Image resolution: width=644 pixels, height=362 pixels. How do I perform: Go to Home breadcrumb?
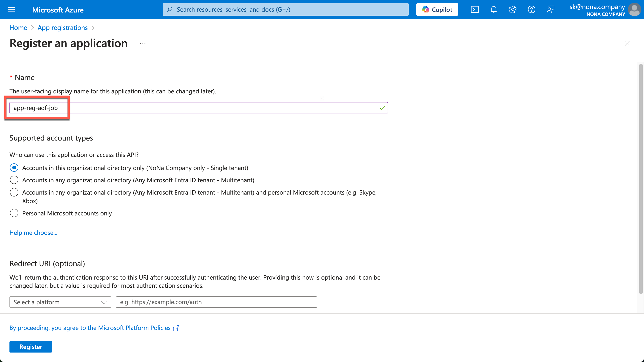(18, 28)
